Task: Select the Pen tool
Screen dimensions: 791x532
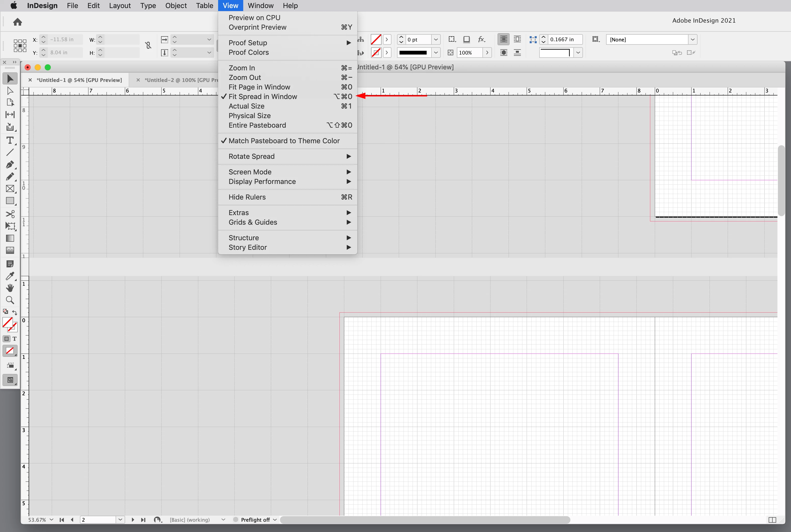Action: (10, 165)
